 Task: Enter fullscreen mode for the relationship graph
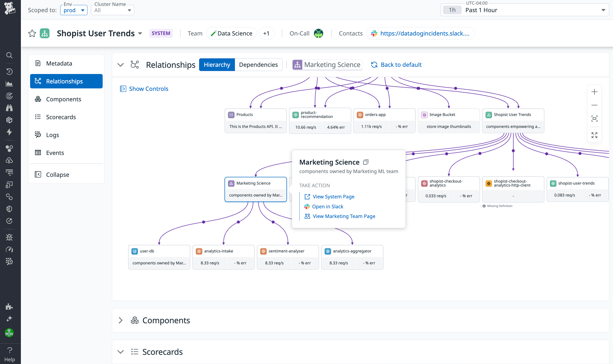[x=594, y=135]
